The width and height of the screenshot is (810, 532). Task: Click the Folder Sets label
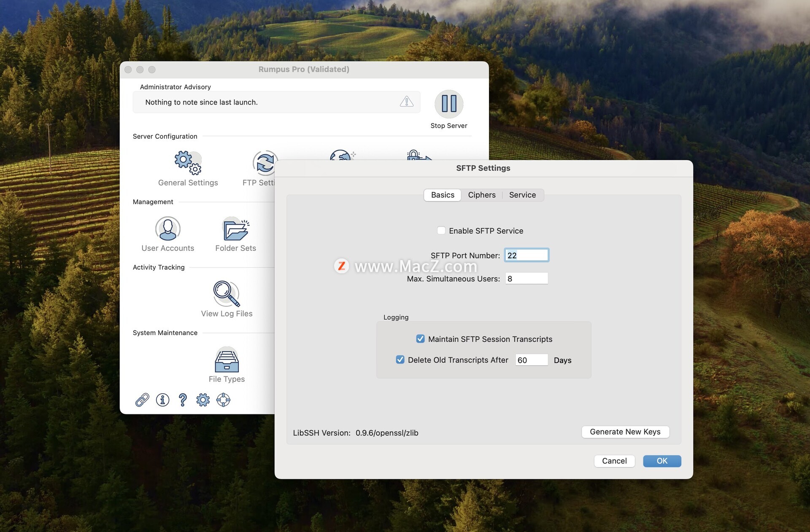pyautogui.click(x=236, y=248)
